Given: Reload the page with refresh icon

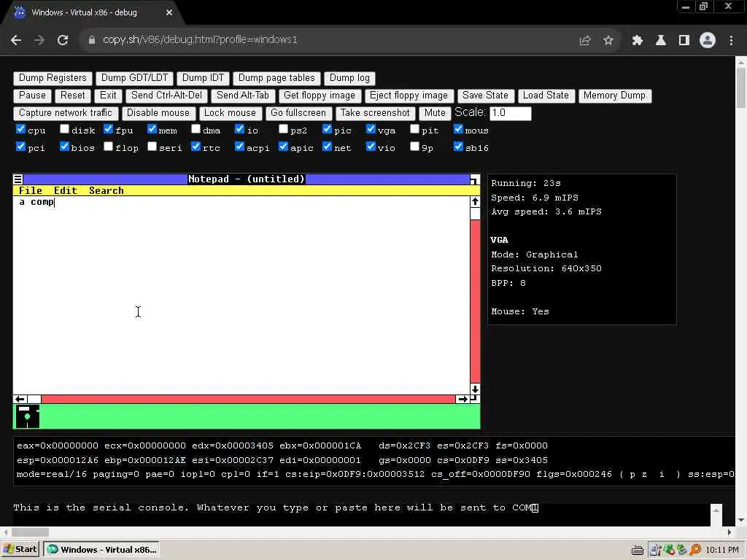Looking at the screenshot, I should click(x=63, y=41).
